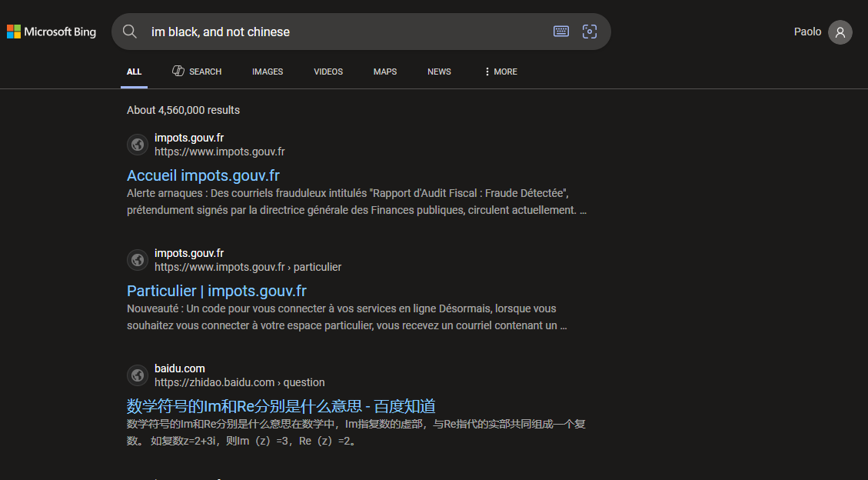Viewport: 868px width, 480px height.
Task: Click the search magnifier icon
Action: pyautogui.click(x=129, y=32)
